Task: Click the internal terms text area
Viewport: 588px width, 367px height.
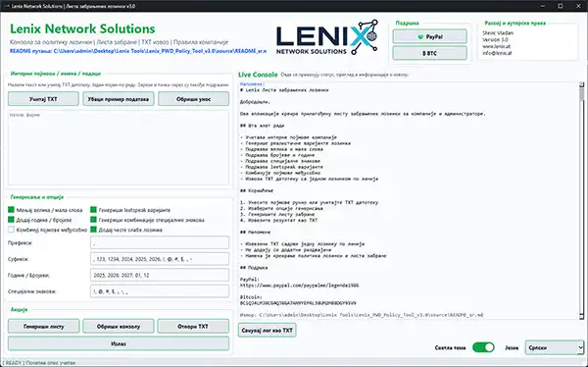Action: point(119,147)
